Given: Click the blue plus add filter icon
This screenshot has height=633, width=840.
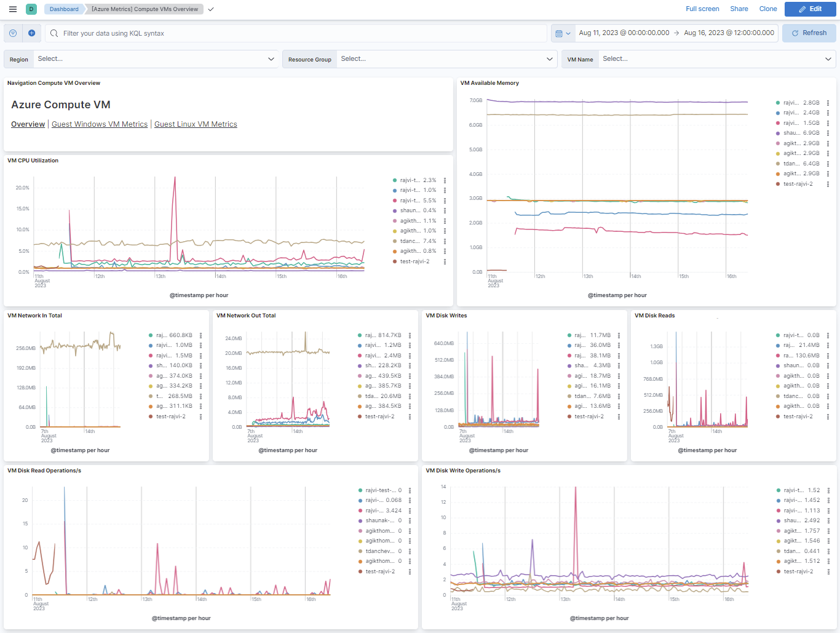Looking at the screenshot, I should (31, 33).
